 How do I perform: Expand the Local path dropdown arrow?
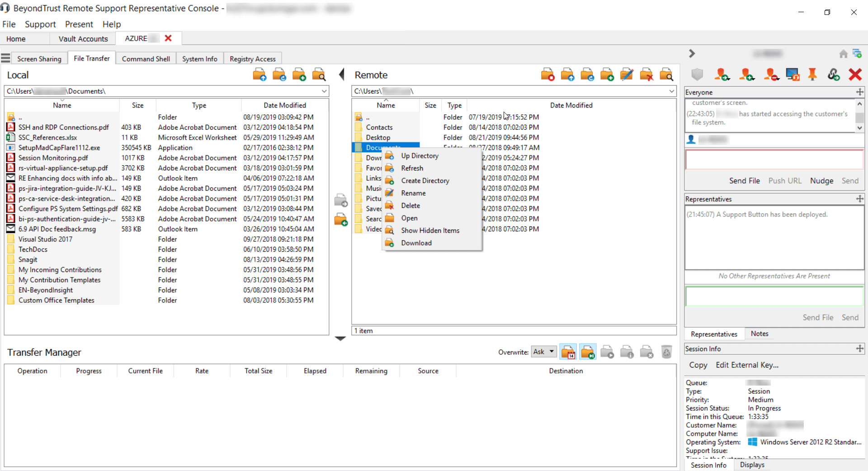click(324, 91)
